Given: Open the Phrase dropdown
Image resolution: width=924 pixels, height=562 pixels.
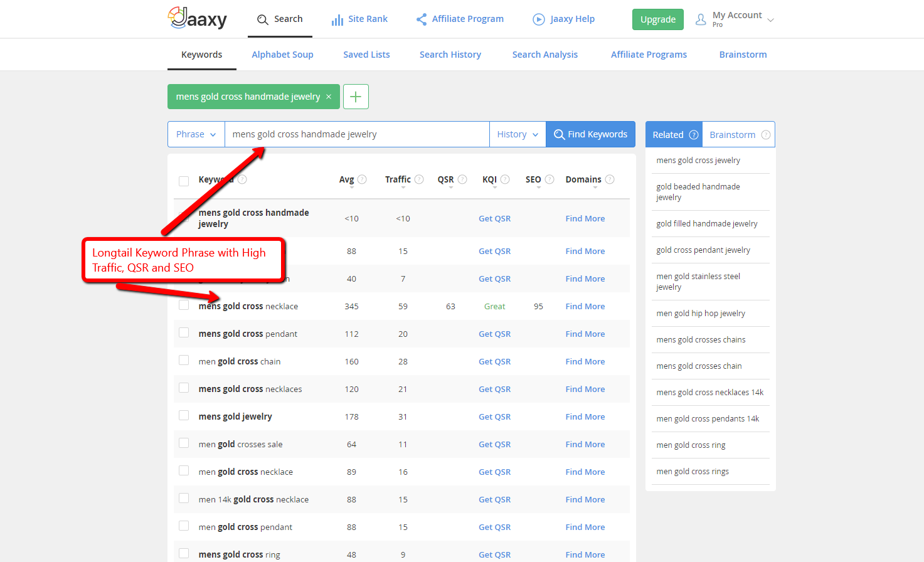Looking at the screenshot, I should coord(196,134).
